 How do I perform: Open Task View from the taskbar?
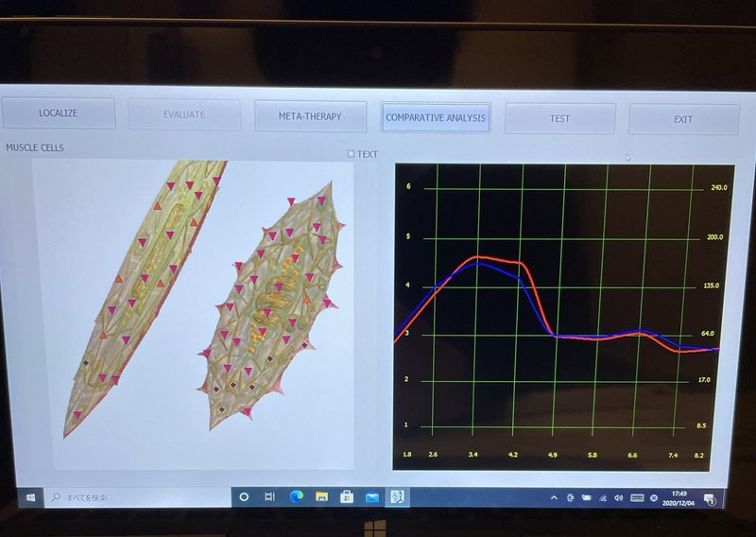pos(270,497)
